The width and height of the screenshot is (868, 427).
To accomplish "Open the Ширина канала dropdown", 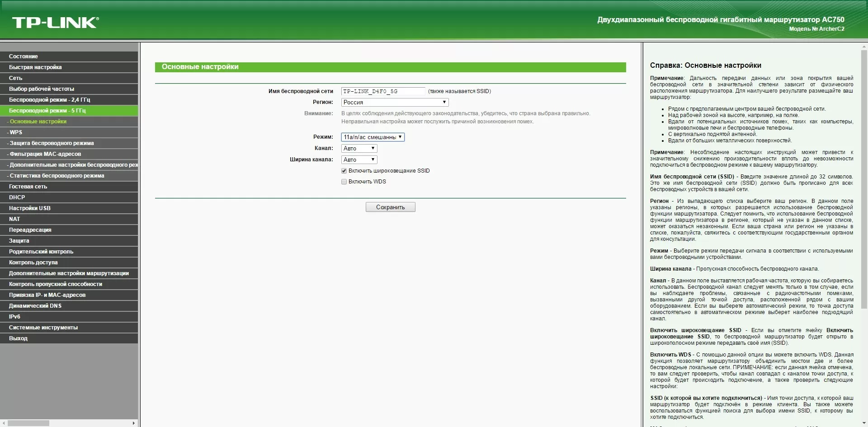I will click(x=359, y=160).
